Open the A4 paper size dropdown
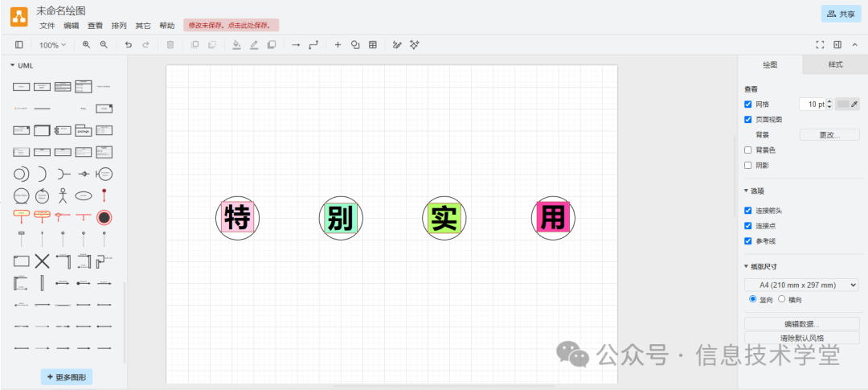868x390 pixels. 801,285
